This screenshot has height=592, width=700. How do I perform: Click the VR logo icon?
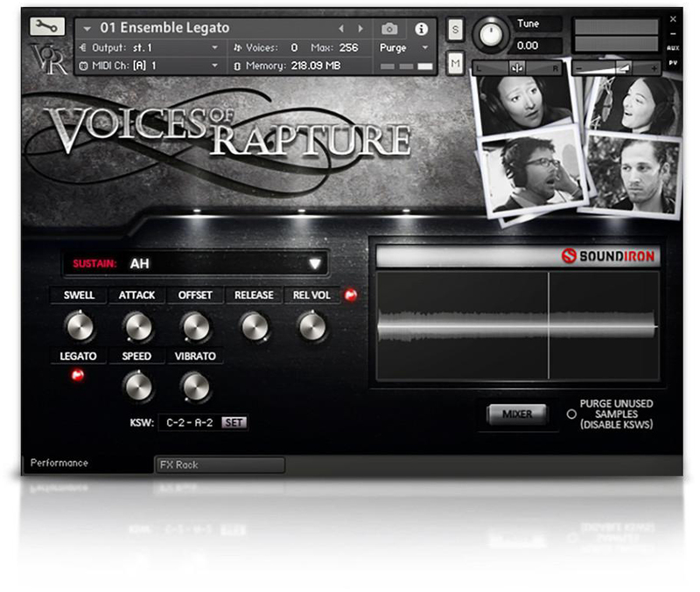pos(48,58)
